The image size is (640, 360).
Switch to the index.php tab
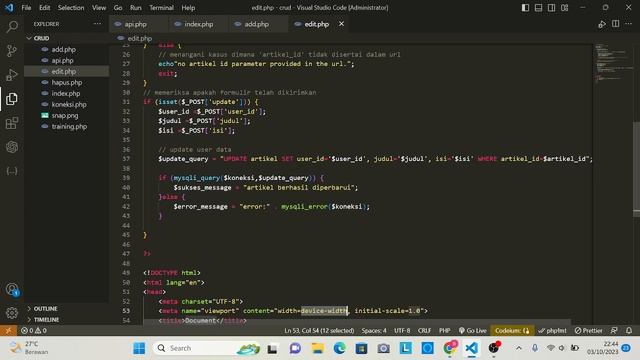pyautogui.click(x=199, y=24)
